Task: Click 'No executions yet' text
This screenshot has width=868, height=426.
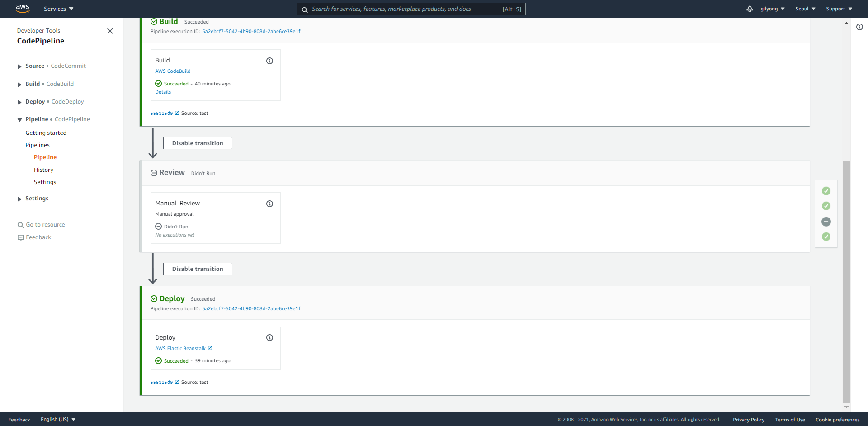Action: [x=175, y=235]
